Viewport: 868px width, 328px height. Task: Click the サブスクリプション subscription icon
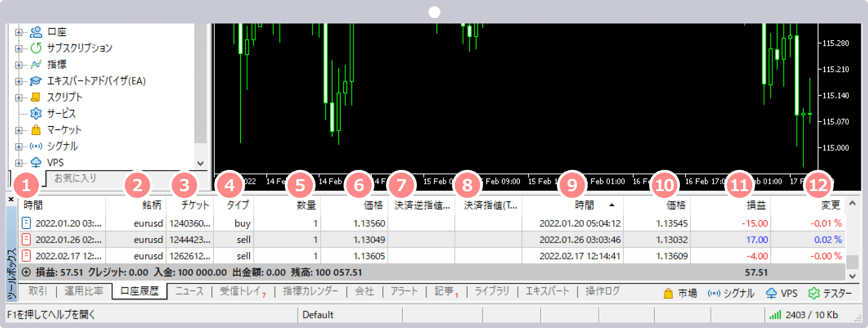pyautogui.click(x=36, y=48)
